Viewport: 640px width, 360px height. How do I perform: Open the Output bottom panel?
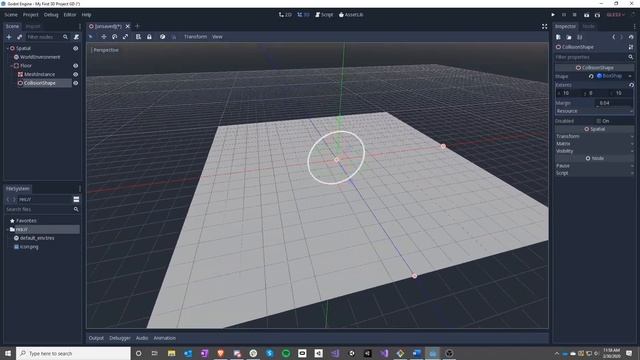click(x=96, y=338)
